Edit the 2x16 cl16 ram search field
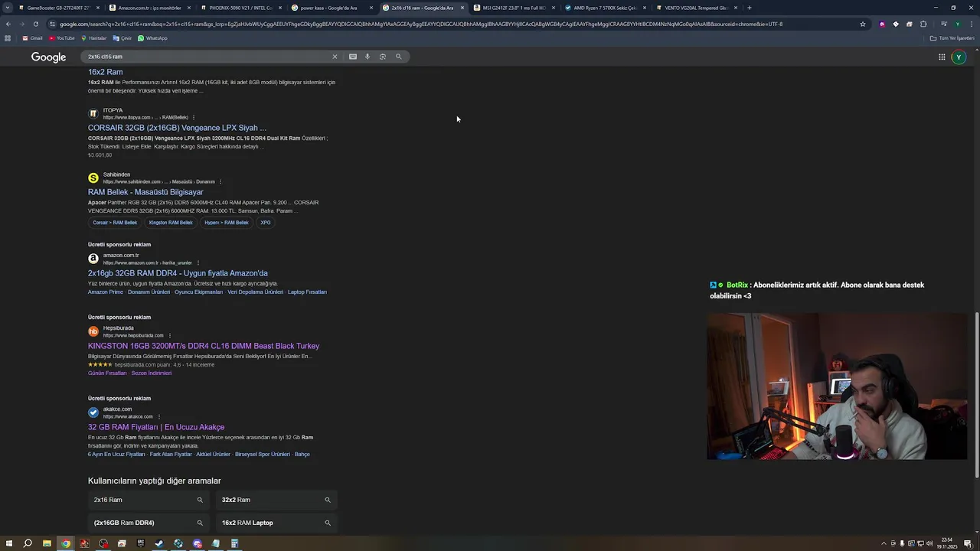Image resolution: width=980 pixels, height=551 pixels. click(x=207, y=57)
